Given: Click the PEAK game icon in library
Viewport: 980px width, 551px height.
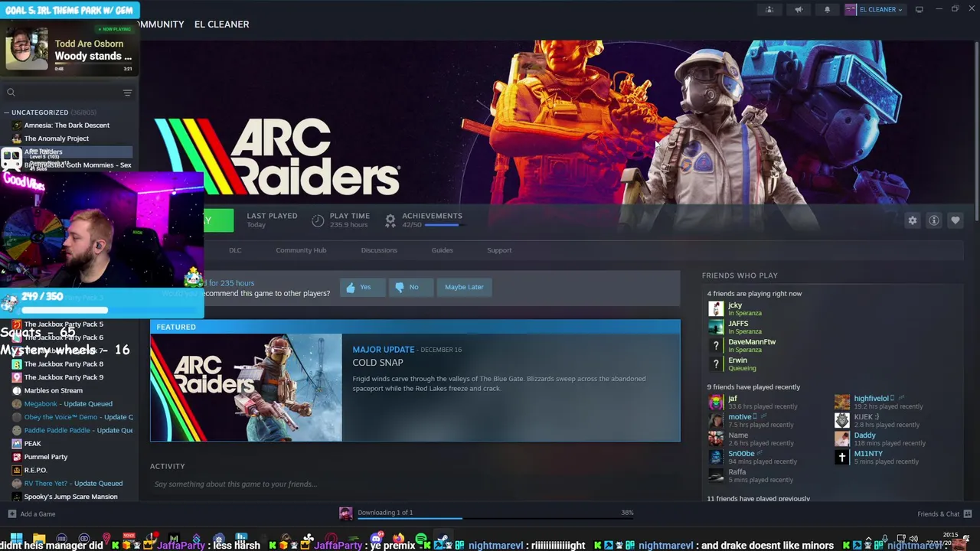Looking at the screenshot, I should 17,444.
